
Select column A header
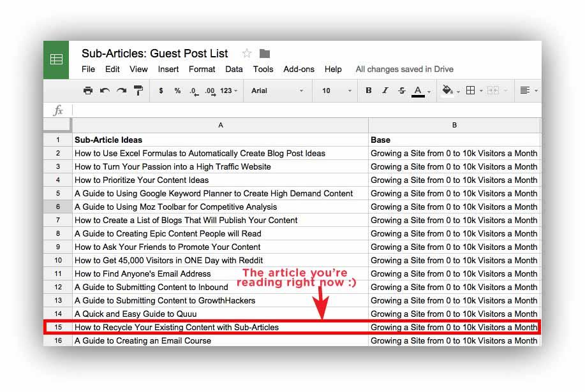point(221,125)
